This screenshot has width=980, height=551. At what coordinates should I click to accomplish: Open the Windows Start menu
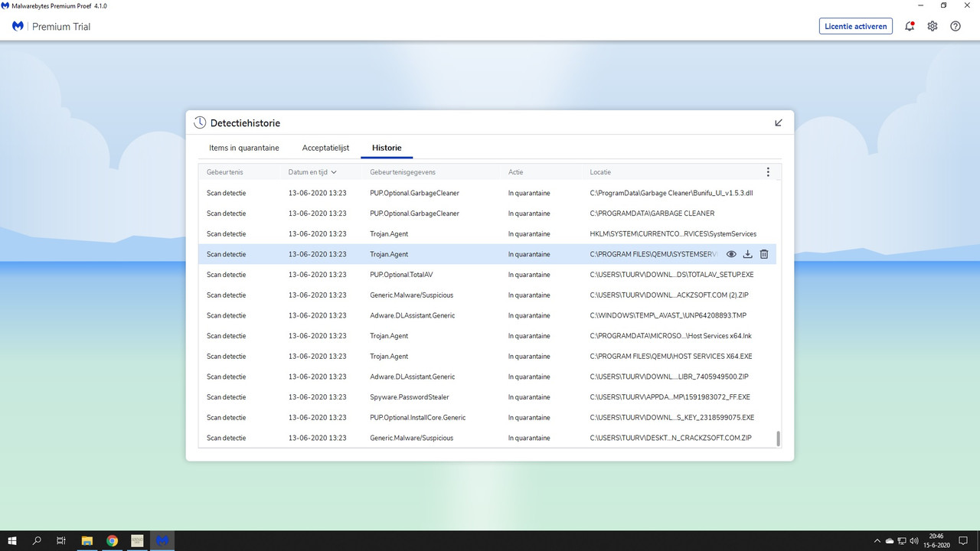12,540
